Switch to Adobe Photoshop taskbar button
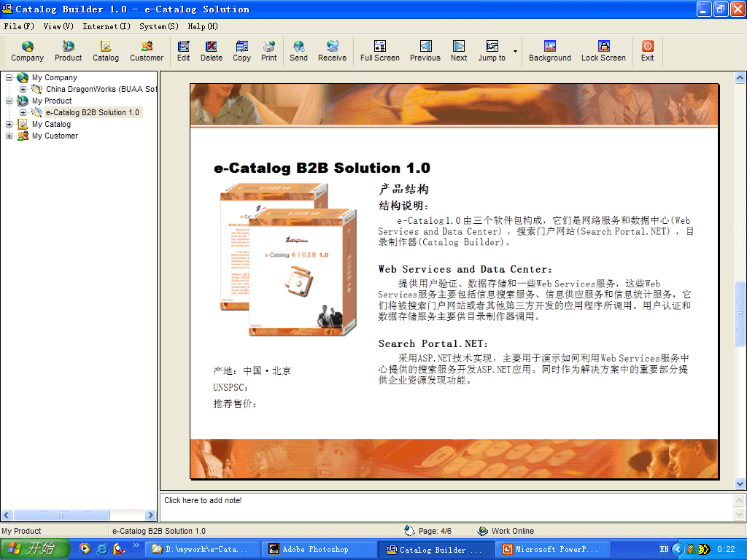The width and height of the screenshot is (747, 560). (x=320, y=549)
